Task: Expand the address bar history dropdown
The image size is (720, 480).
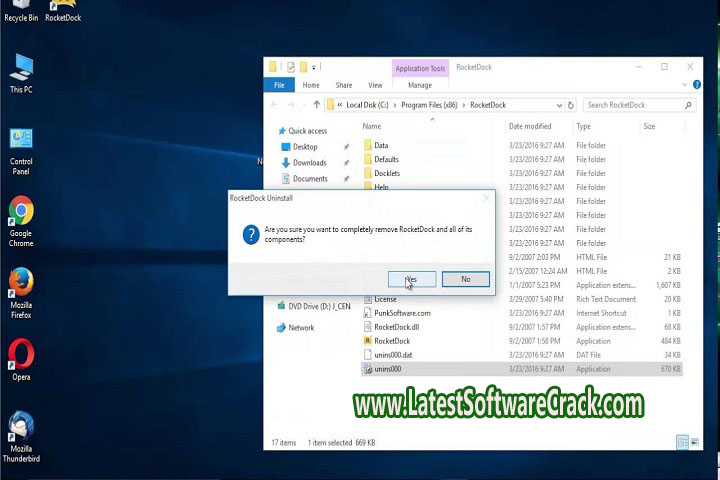Action: click(559, 105)
